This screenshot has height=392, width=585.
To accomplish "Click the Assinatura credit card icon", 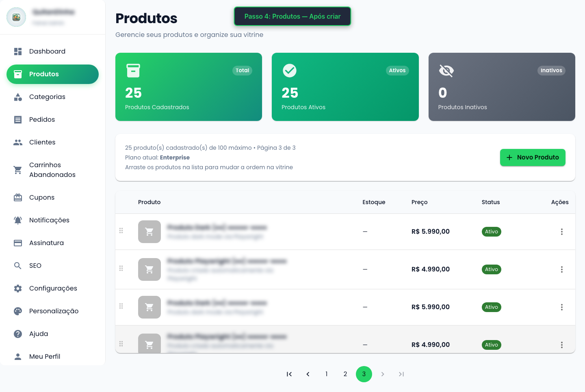I will click(18, 243).
